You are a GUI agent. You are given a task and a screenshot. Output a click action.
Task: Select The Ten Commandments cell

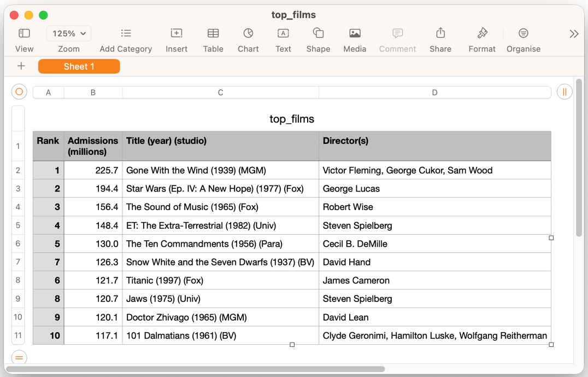(x=221, y=243)
